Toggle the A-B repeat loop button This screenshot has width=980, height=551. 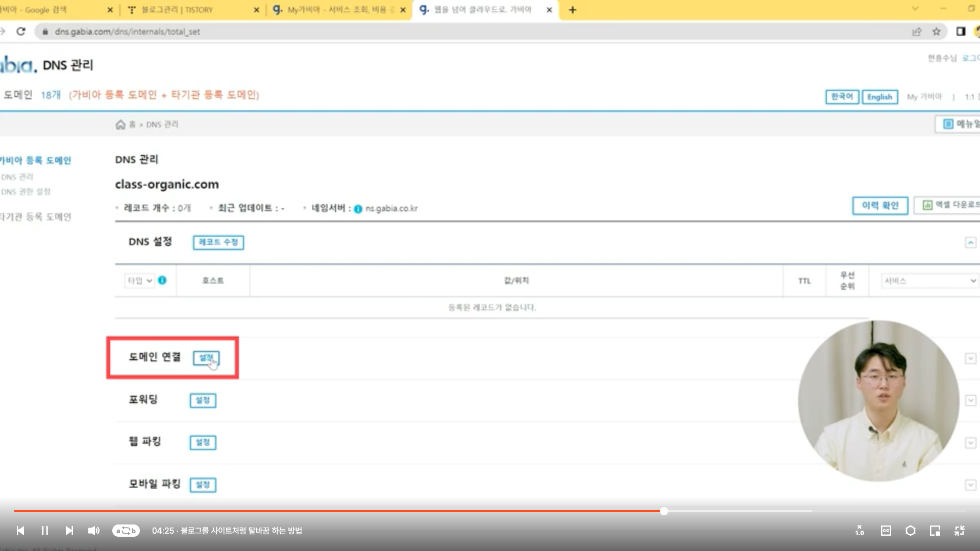tap(126, 531)
